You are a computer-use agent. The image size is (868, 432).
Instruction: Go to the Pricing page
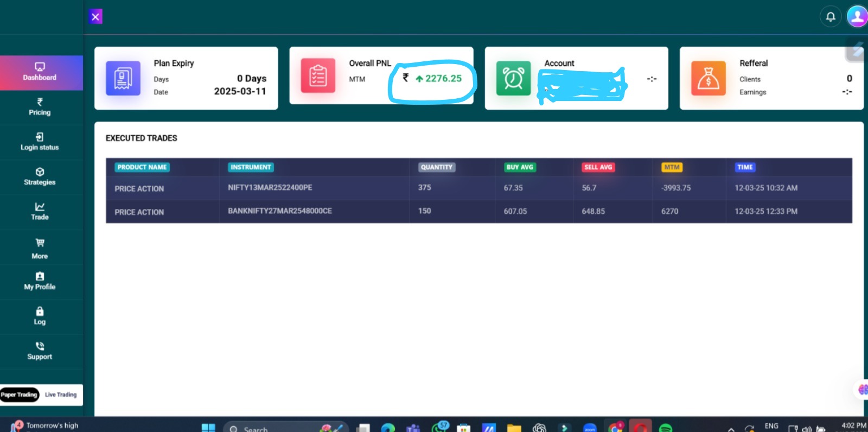point(40,107)
